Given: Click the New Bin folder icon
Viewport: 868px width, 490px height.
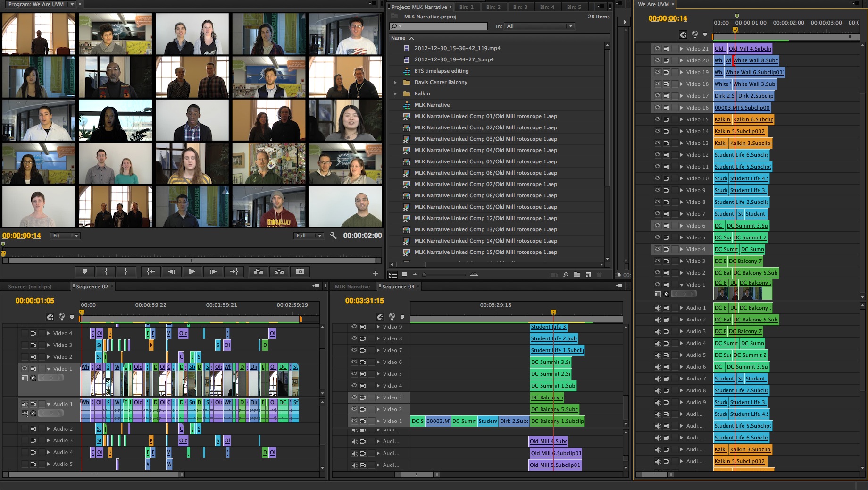Looking at the screenshot, I should click(576, 275).
